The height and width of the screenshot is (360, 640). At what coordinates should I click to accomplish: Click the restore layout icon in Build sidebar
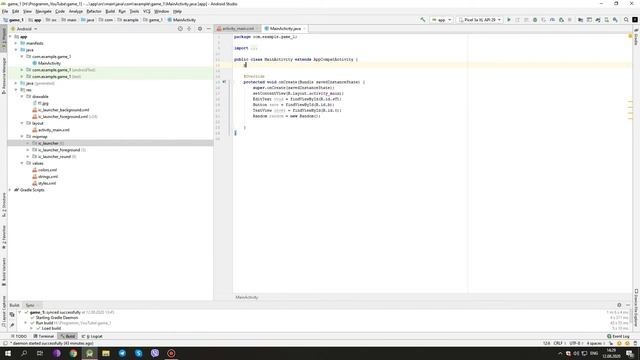coord(12,315)
